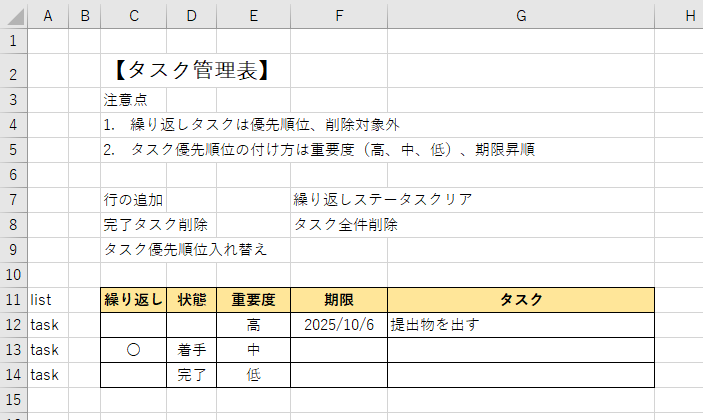This screenshot has width=703, height=420.
Task: Select タスク優先順位入れ替え cell
Action: pyautogui.click(x=185, y=250)
